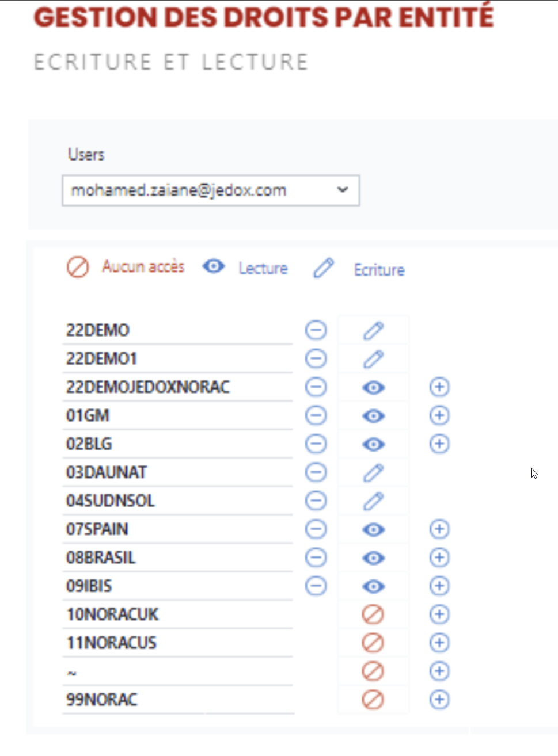Click the minus icon for 09IBIS
Screen dimensions: 558x756
pos(316,586)
